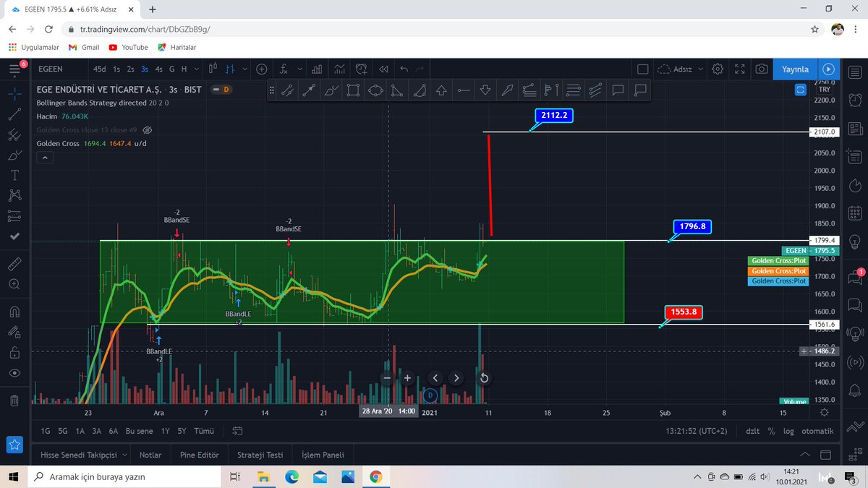Open the Pine Editör tab
868x488 pixels.
tap(199, 455)
